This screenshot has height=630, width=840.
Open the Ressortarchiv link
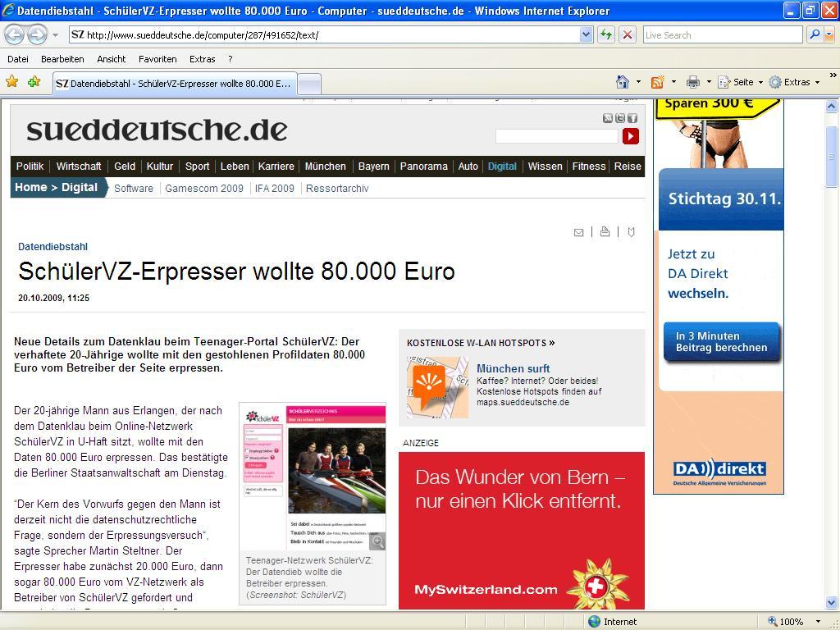click(x=337, y=188)
